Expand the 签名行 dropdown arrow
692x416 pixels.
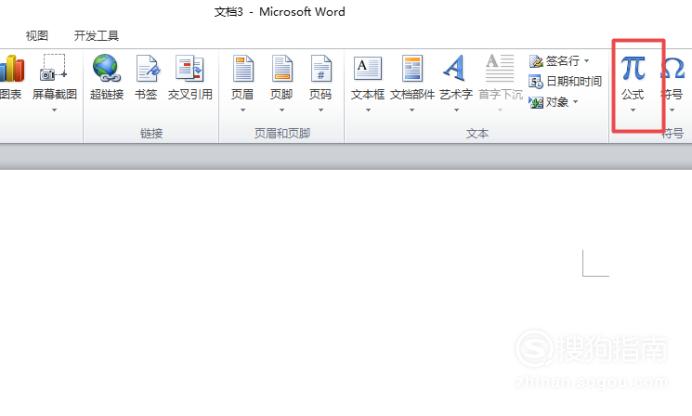pyautogui.click(x=587, y=61)
